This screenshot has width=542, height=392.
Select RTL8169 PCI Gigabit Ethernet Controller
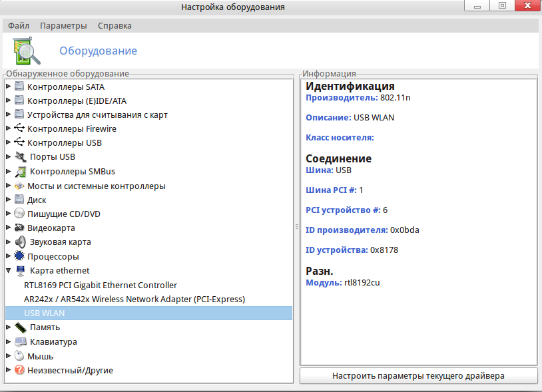point(101,286)
